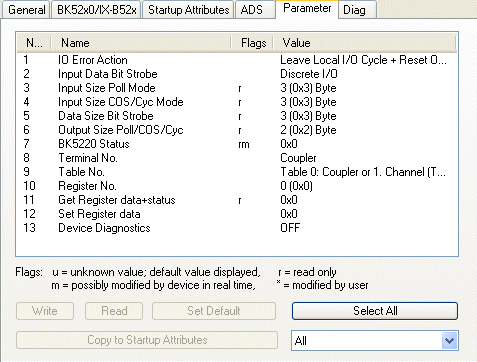The height and width of the screenshot is (362, 477).
Task: Select the Input Size Poll Mode row
Action: pos(237,88)
